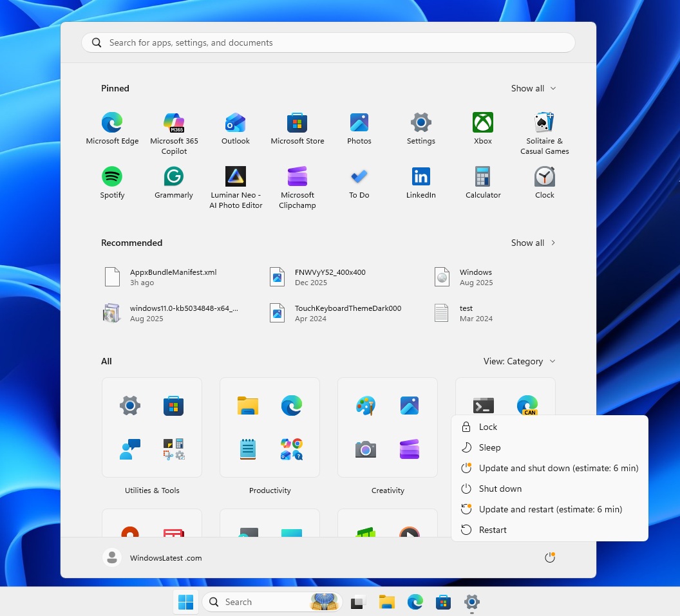This screenshot has height=616, width=680.
Task: Open Grammarly from pinned apps
Action: tap(173, 176)
